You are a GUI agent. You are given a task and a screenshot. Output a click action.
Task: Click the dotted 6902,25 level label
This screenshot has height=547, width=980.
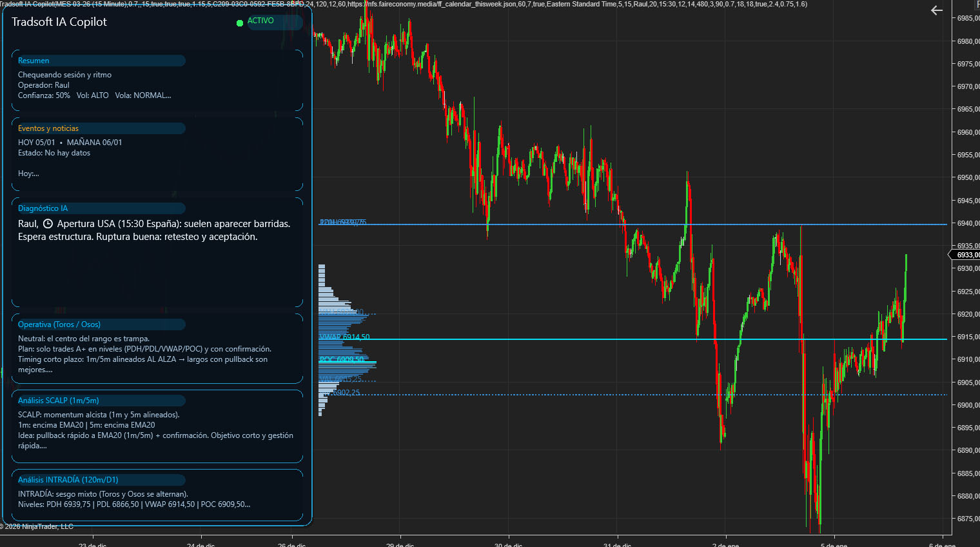346,392
